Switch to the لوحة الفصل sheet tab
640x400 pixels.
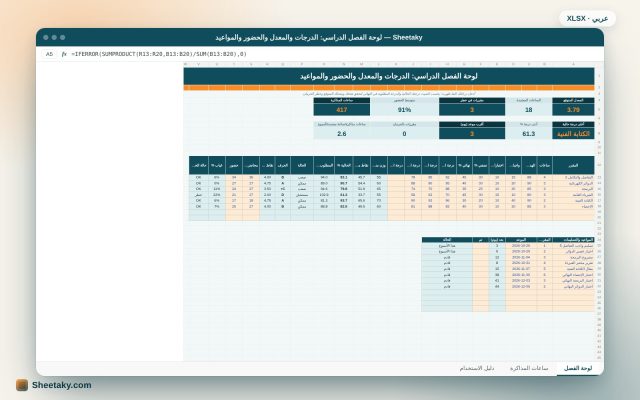578,368
